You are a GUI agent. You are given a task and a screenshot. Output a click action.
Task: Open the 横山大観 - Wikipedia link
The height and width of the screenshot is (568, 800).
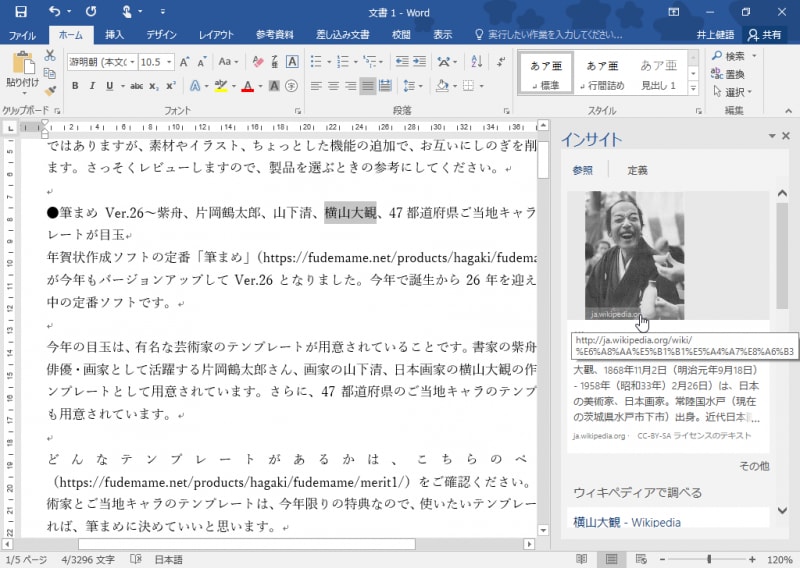(627, 522)
